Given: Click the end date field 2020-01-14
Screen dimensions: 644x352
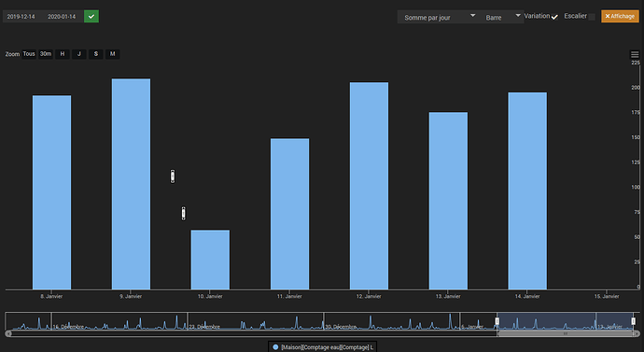Looking at the screenshot, I should [x=62, y=17].
